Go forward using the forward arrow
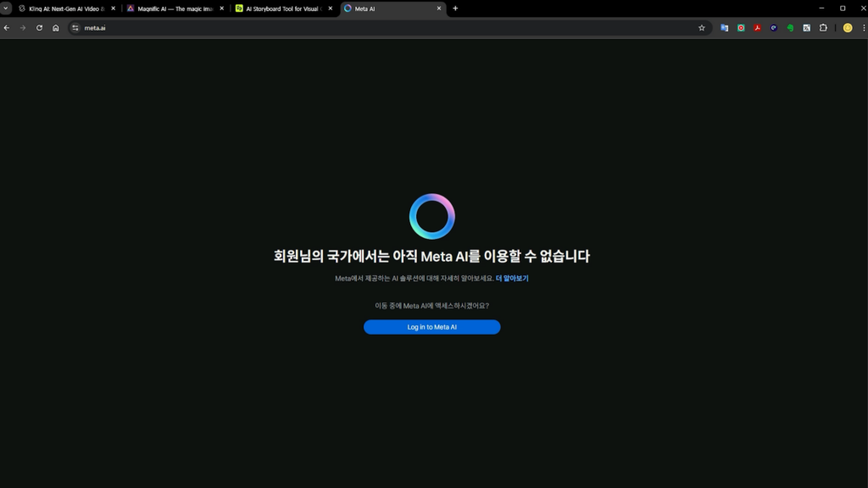 pos(23,28)
